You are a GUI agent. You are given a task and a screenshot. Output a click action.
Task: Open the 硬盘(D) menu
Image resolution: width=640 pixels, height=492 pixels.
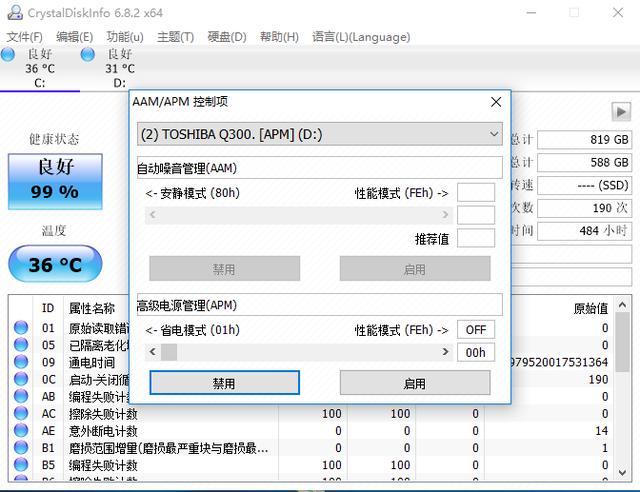coord(227,37)
